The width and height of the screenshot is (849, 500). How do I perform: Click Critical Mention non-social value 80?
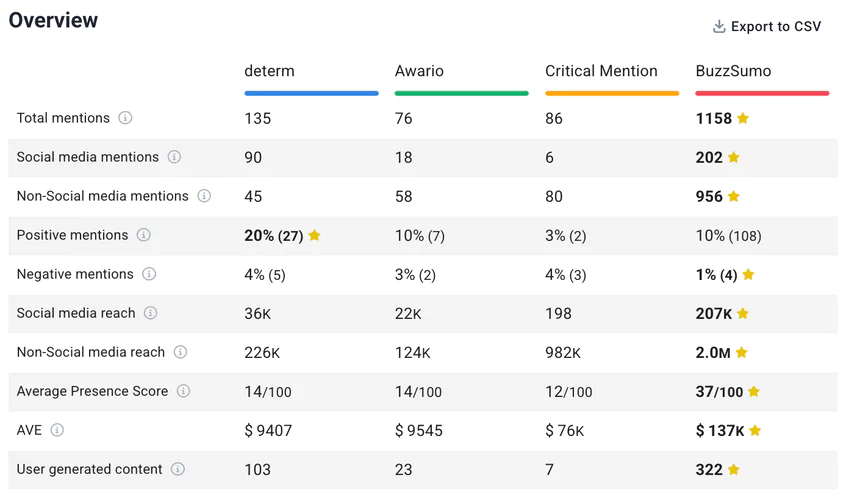(554, 196)
